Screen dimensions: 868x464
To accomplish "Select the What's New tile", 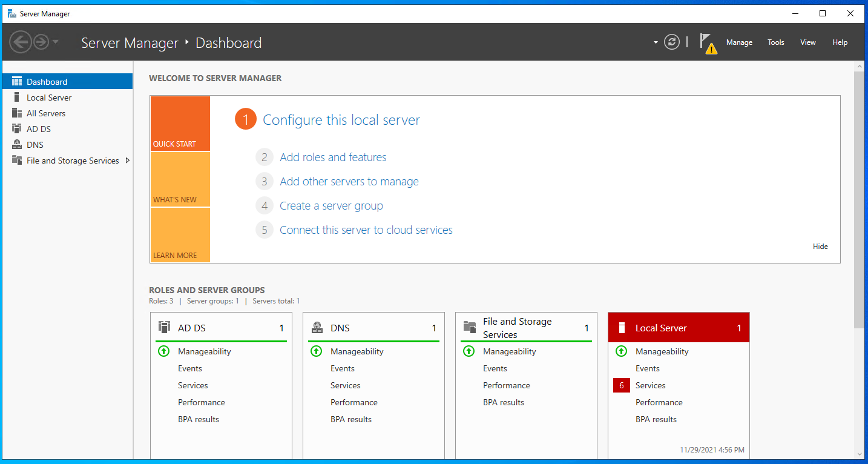I will point(180,179).
